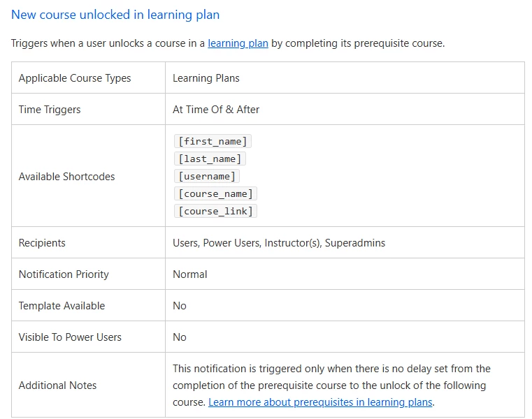Screen dimensions: 532x419
Task: Open the 'learning plan' link in description
Action: tap(238, 43)
